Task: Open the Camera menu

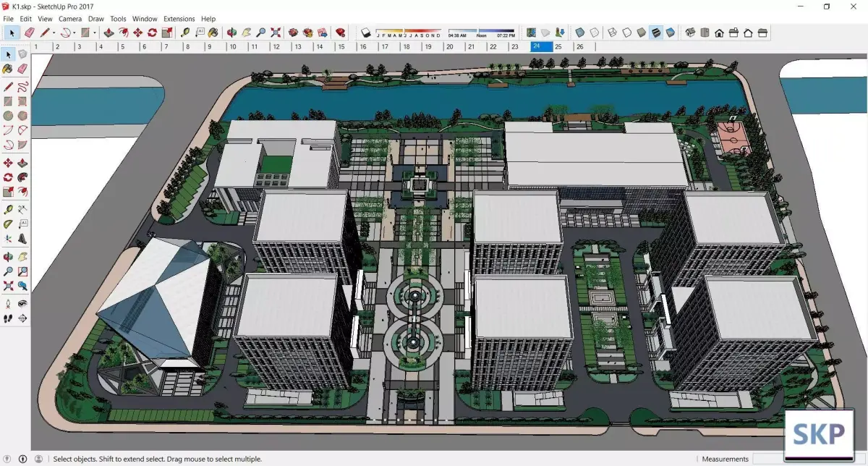Action: [70, 19]
